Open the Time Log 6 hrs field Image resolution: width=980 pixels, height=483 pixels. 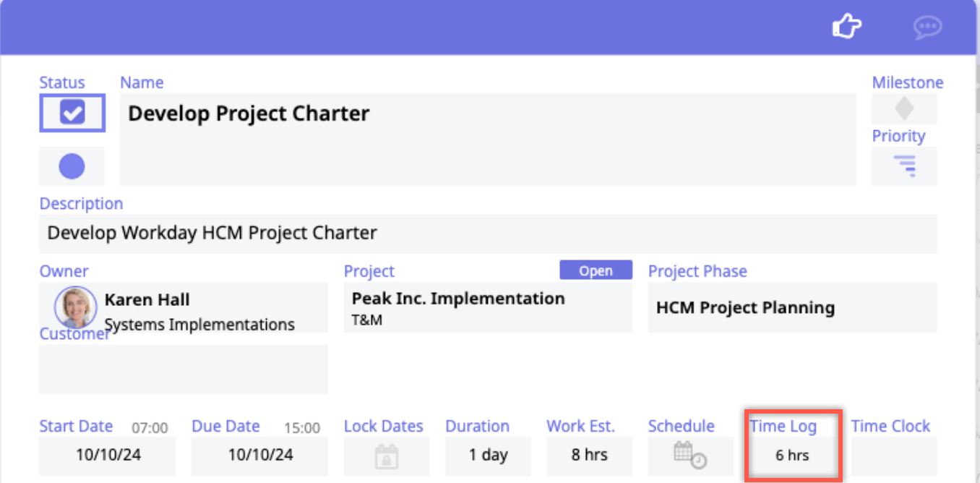pos(792,456)
